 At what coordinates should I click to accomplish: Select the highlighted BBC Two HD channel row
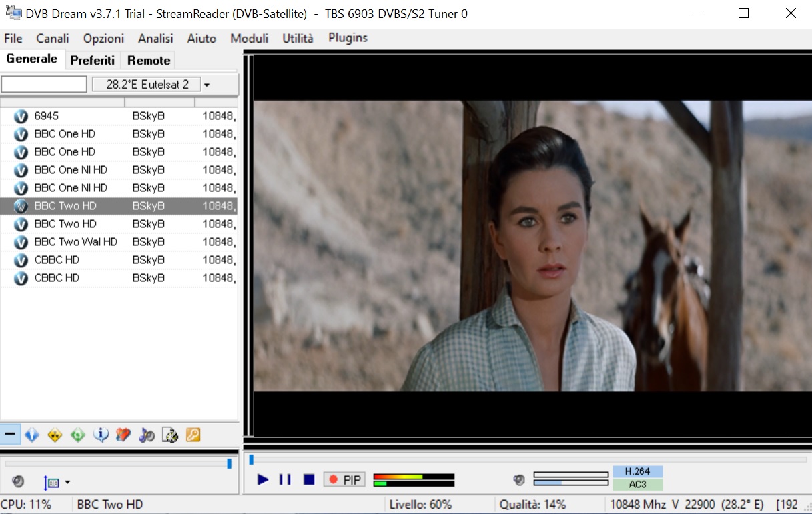coord(119,206)
